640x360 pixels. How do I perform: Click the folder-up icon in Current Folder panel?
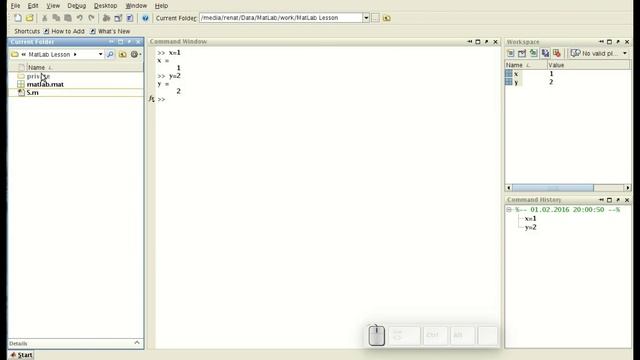[122, 54]
